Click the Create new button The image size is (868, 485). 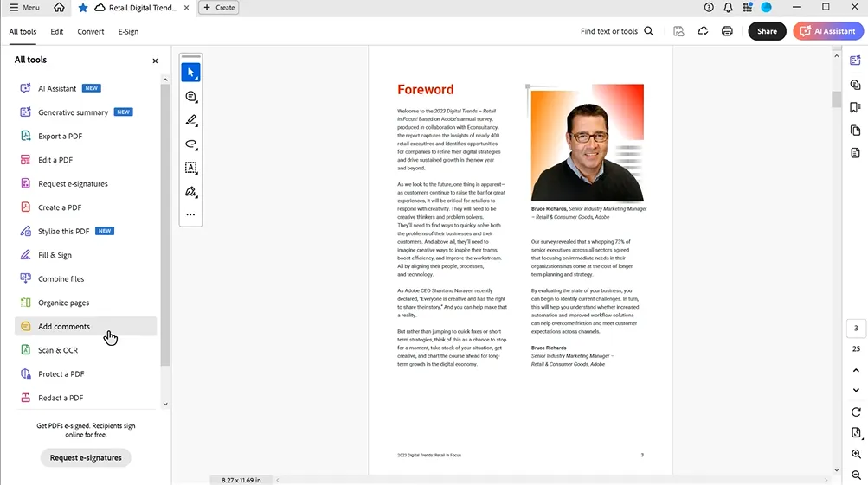pyautogui.click(x=219, y=8)
